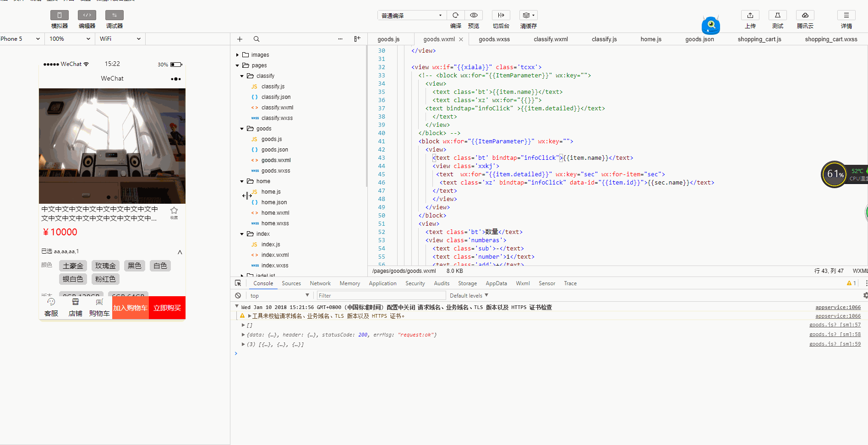
Task: Select the 黑色 color option
Action: coord(135,266)
